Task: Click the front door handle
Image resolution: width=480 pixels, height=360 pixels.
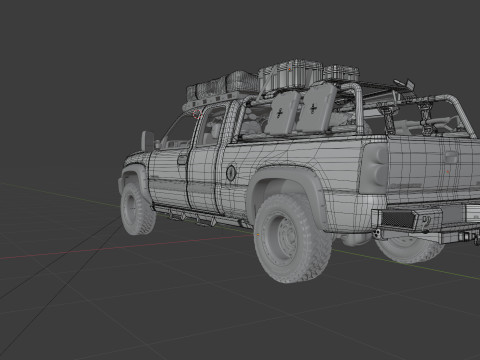Action: point(182,160)
